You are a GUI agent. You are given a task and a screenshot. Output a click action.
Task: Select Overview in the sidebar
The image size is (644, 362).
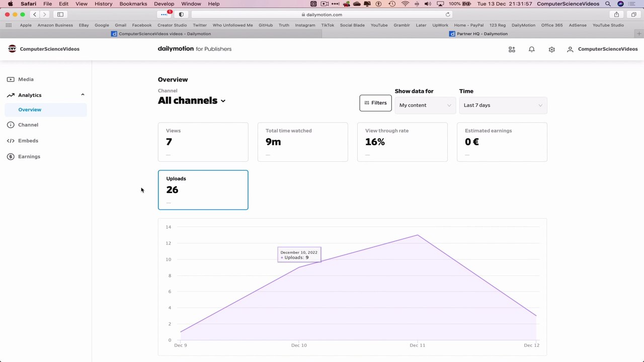tap(46, 110)
